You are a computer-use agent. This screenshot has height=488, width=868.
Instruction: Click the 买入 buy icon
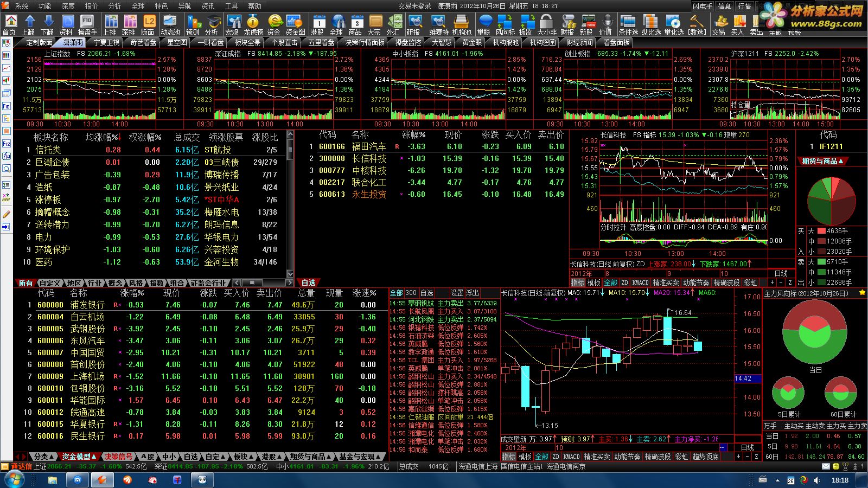[738, 24]
